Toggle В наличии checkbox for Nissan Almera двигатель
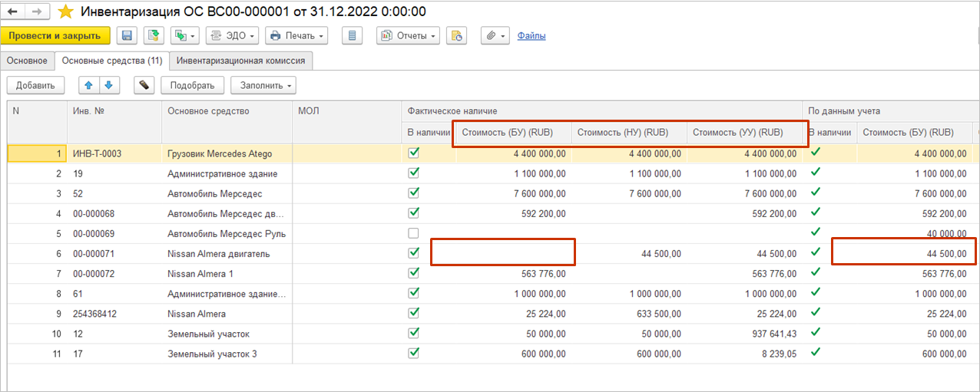The width and height of the screenshot is (980, 392). coord(414,252)
